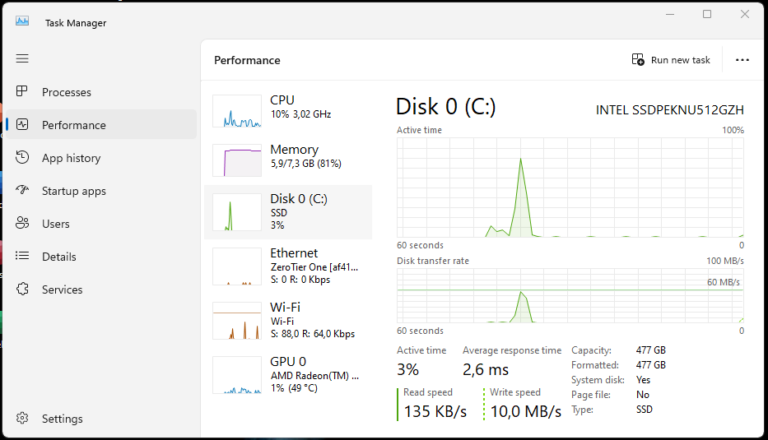Open the three-dot more options menu
The width and height of the screenshot is (768, 440).
tap(742, 60)
